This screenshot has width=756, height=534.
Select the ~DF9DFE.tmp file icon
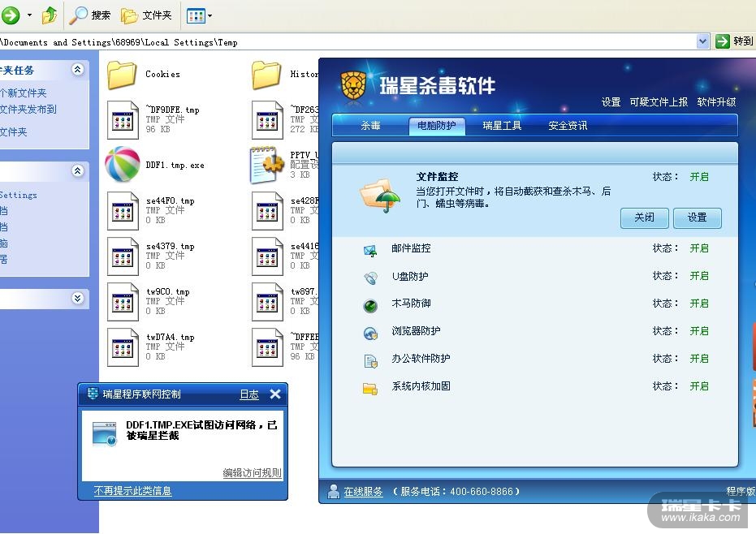click(x=123, y=120)
